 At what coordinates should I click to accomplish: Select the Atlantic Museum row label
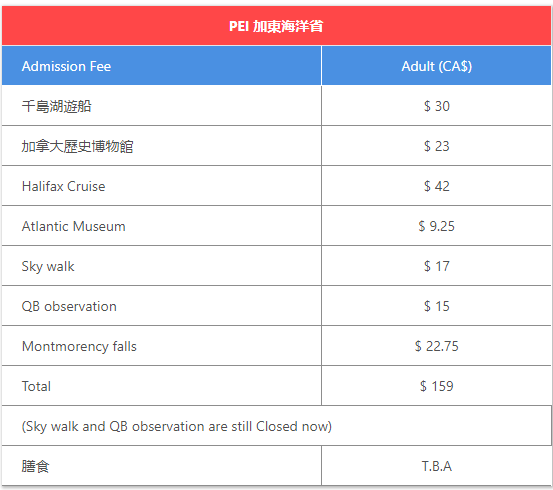click(x=73, y=226)
